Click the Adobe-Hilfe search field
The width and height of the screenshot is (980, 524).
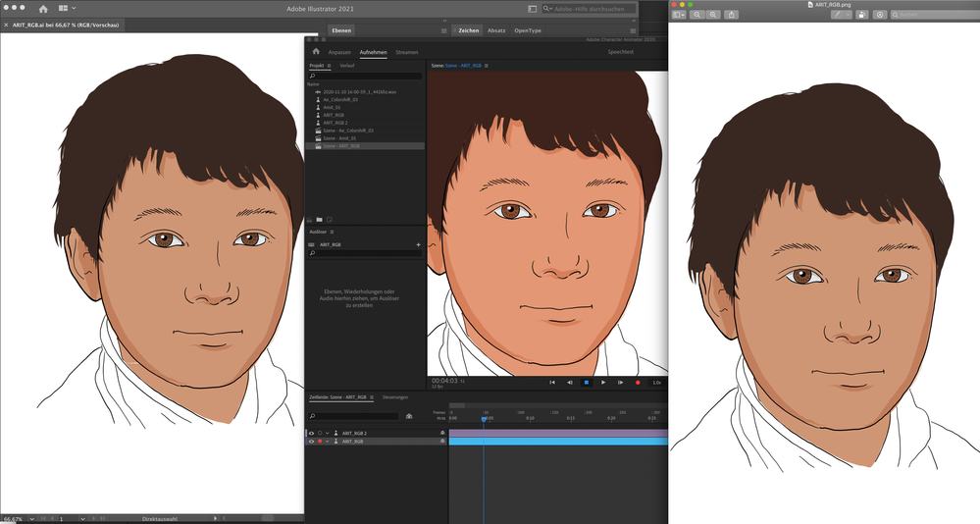(x=592, y=9)
